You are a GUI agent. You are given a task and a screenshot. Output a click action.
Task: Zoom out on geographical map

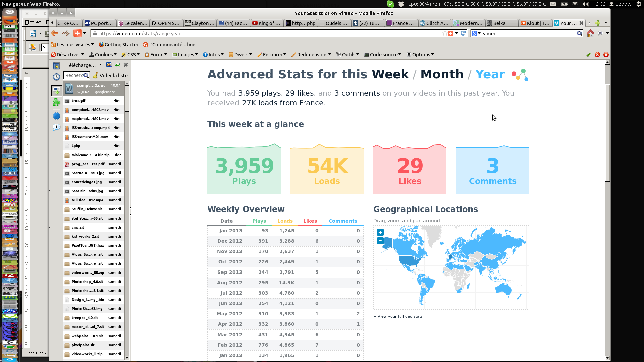point(380,241)
